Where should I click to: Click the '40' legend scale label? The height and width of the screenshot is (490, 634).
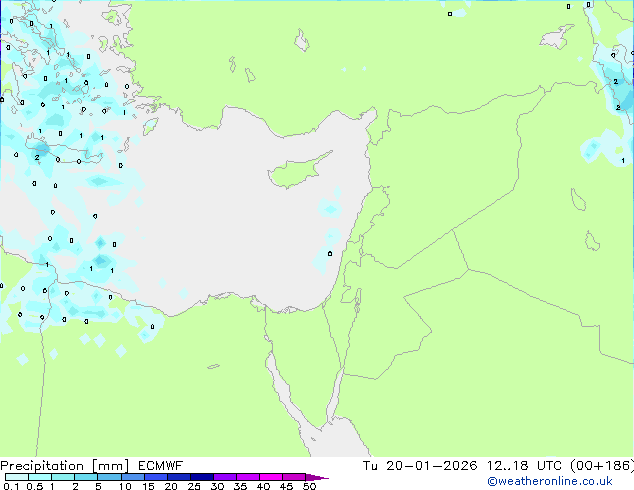click(x=263, y=486)
